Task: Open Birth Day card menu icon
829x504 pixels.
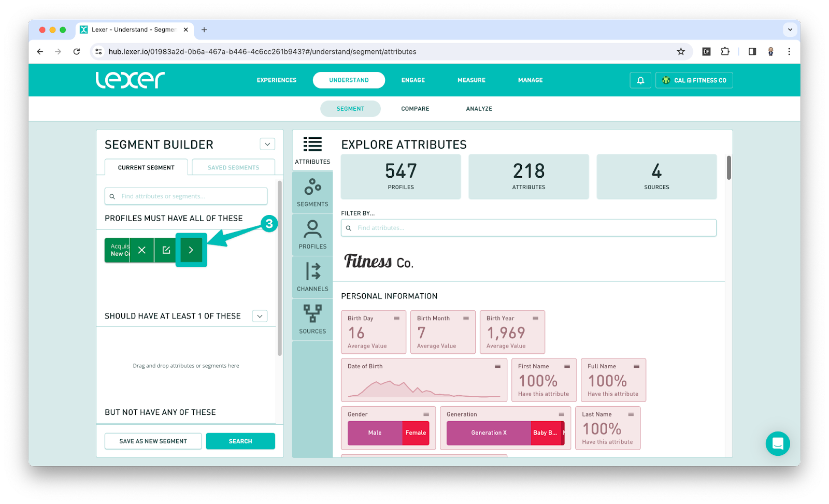Action: [x=396, y=318]
